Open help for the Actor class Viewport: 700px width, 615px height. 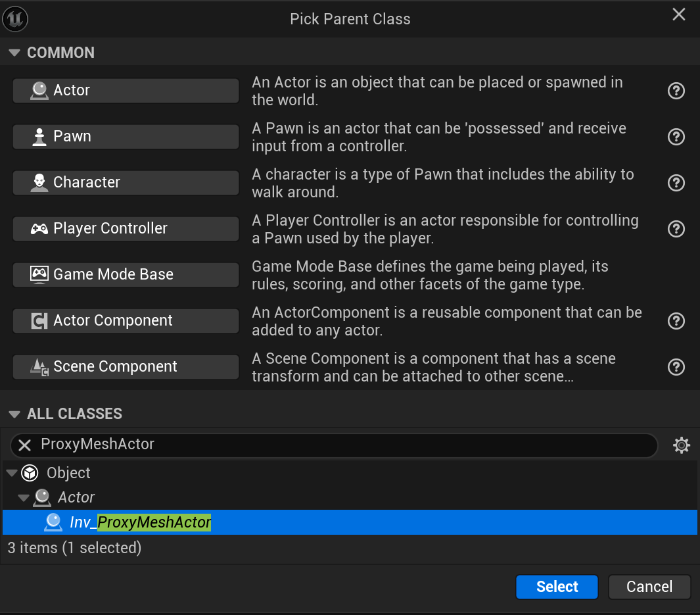(x=676, y=91)
